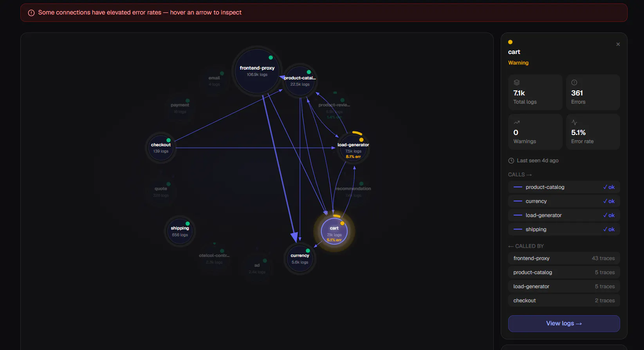This screenshot has width=644, height=350.
Task: Click the View logs button
Action: coord(564,323)
